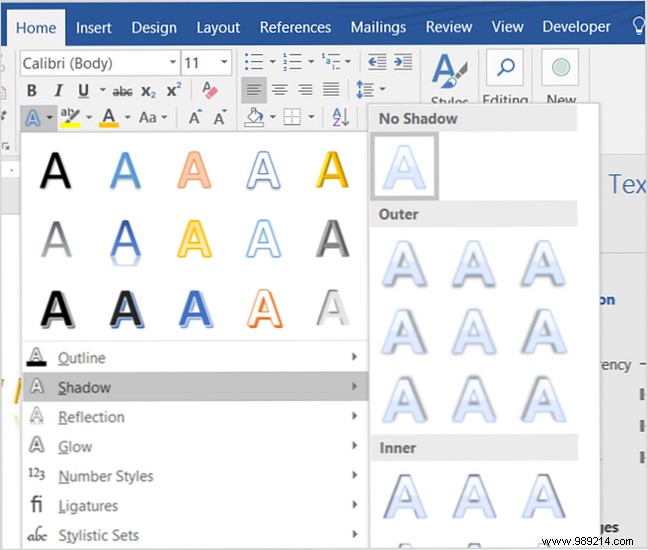
Task: Choose the No Shadow preset thumbnail
Action: 404,166
